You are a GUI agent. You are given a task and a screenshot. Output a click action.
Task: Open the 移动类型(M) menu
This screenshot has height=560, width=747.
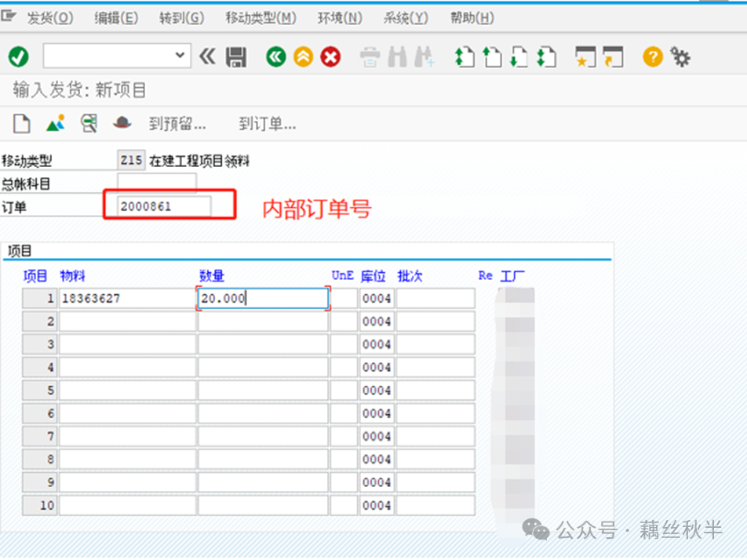coord(261,18)
